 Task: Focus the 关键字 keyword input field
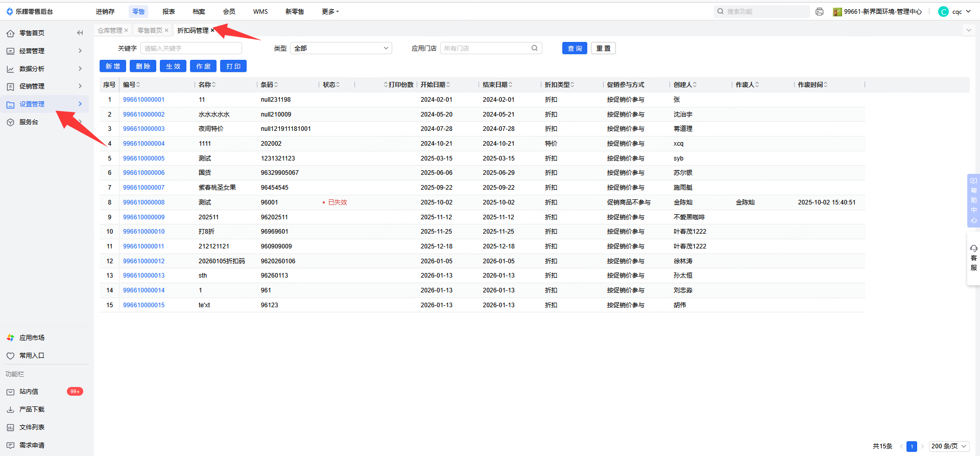[x=191, y=48]
